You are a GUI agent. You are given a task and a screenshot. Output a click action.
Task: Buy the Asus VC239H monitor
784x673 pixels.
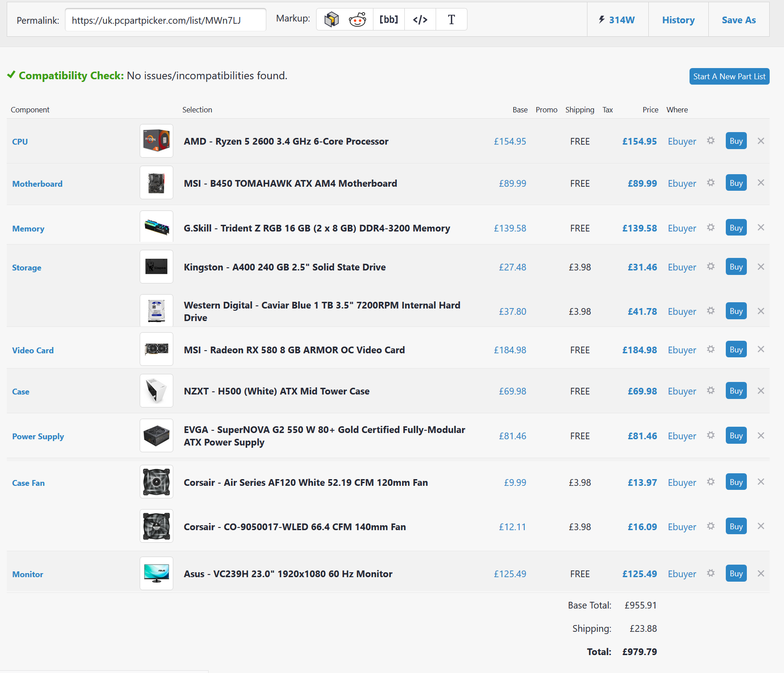point(736,574)
